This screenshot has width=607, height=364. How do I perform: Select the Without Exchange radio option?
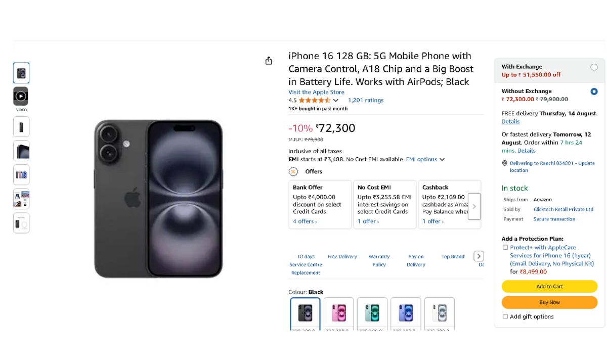594,92
